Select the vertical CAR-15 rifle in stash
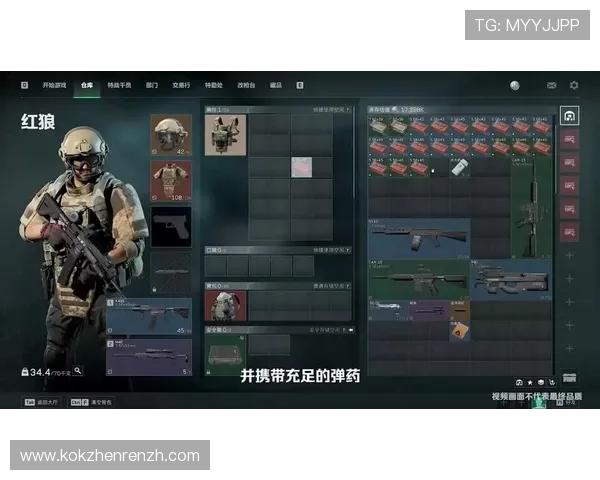The width and height of the screenshot is (600, 480). [x=531, y=208]
